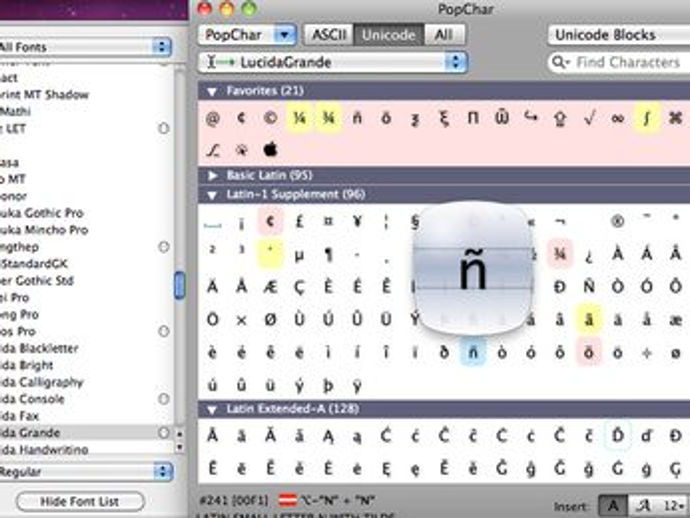This screenshot has width=690, height=518.
Task: Select the inverted question mark
Action: coord(589,255)
